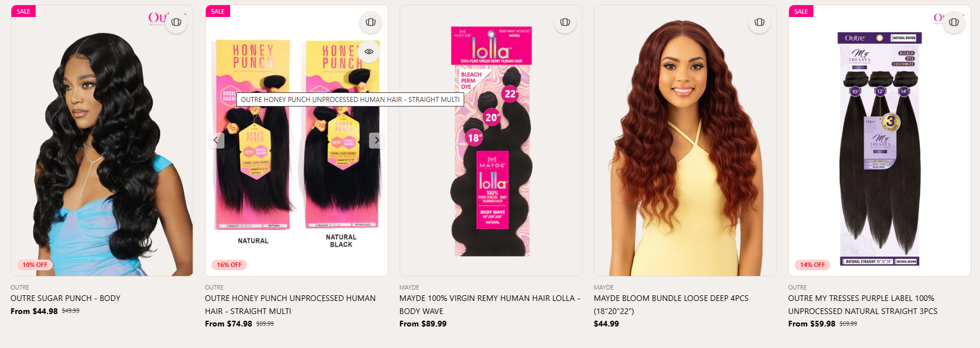The image size is (980, 348).
Task: Click compare icon on My Tresses Purple Label card
Action: tap(954, 22)
